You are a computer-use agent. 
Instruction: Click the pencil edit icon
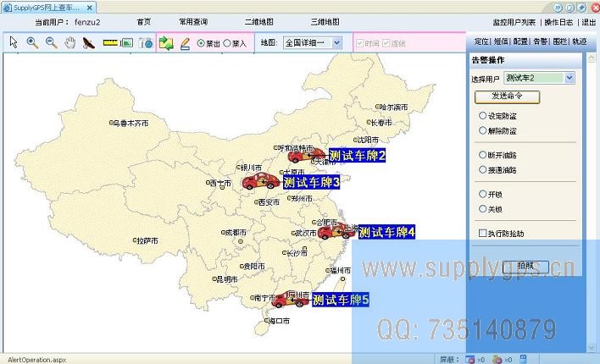point(184,41)
